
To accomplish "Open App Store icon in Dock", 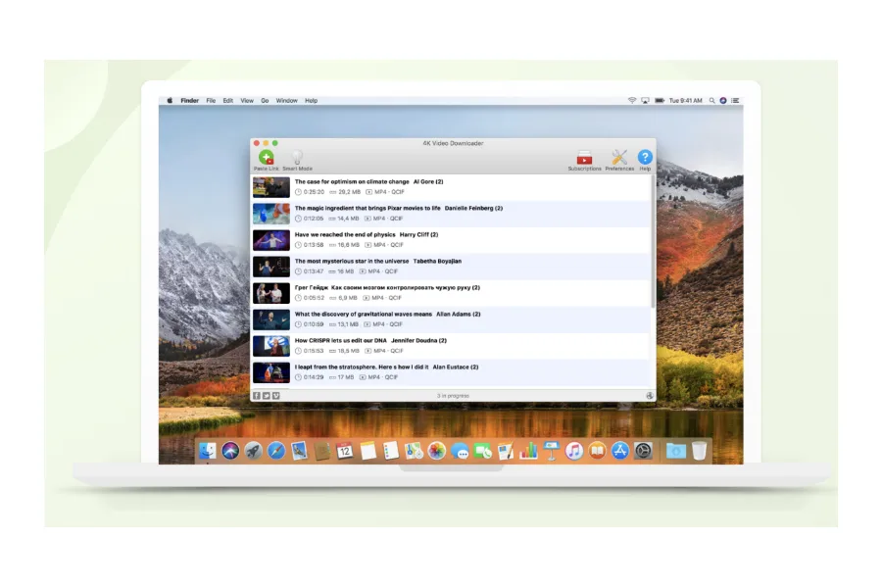I will tap(620, 451).
